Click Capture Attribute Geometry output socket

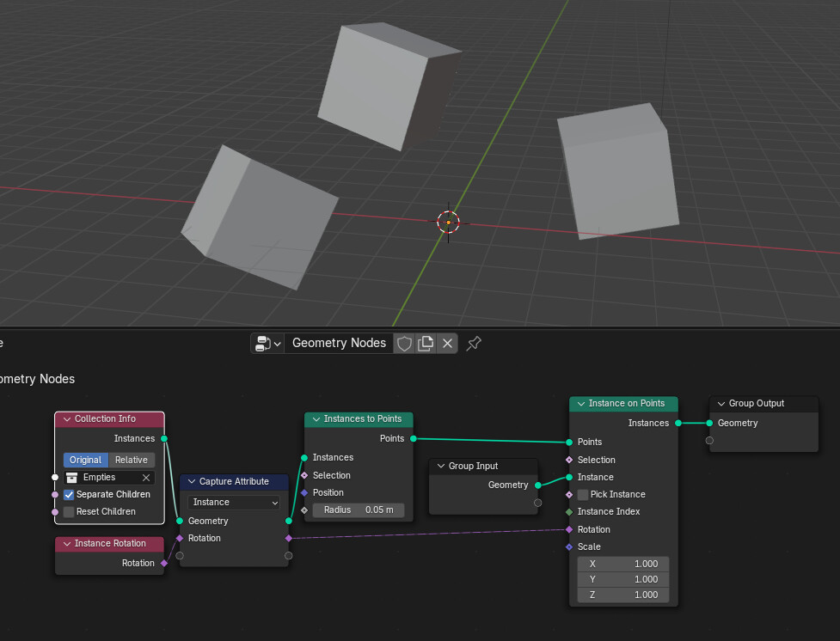coord(289,521)
